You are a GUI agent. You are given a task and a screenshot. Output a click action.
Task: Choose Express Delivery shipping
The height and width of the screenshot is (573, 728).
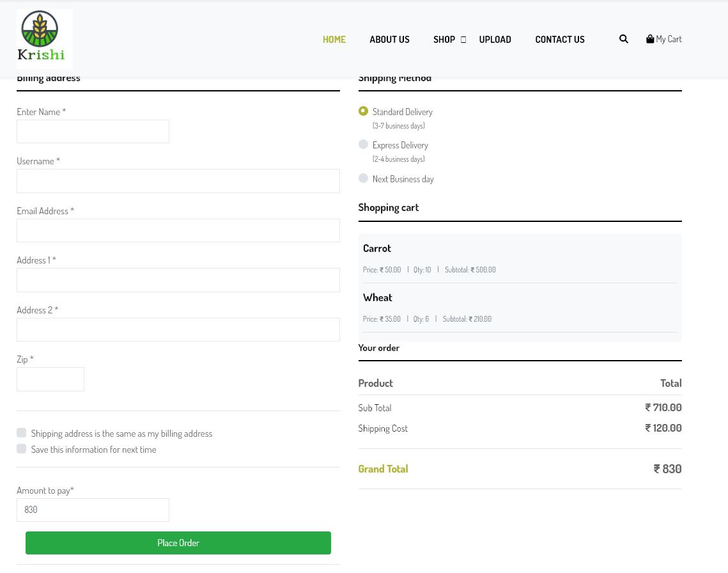[x=363, y=144]
